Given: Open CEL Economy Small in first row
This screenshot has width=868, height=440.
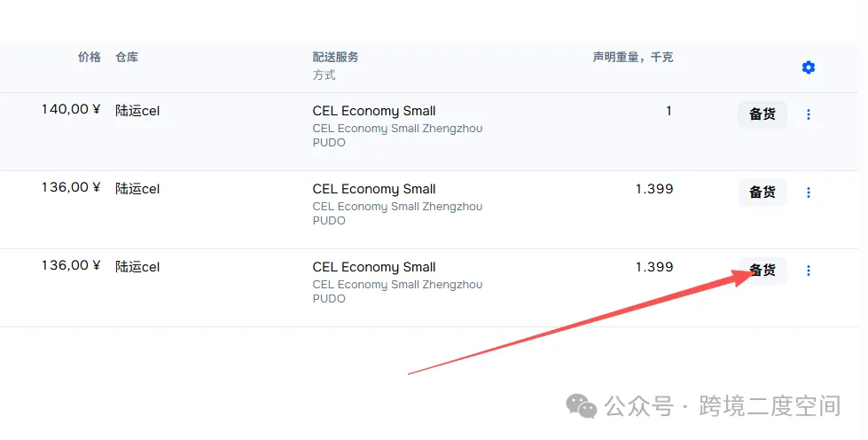Looking at the screenshot, I should pyautogui.click(x=373, y=111).
